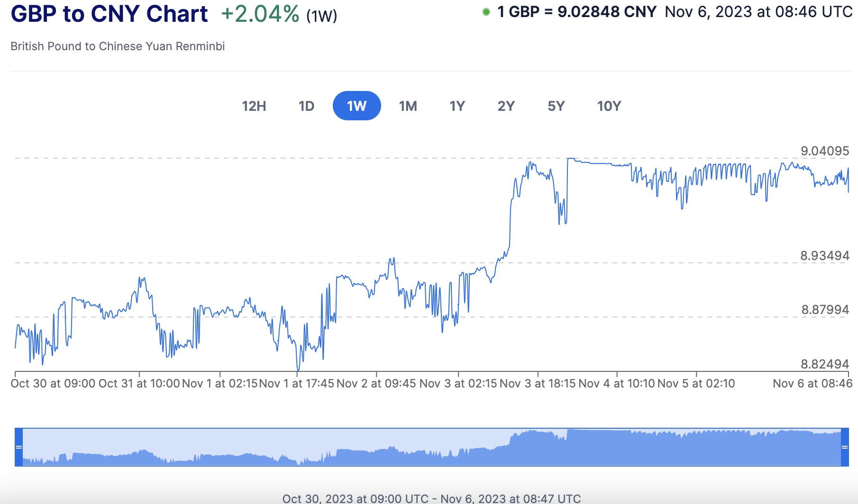The height and width of the screenshot is (504, 858).
Task: Click the Nov 6 at 08:46 axis label
Action: pos(812,384)
